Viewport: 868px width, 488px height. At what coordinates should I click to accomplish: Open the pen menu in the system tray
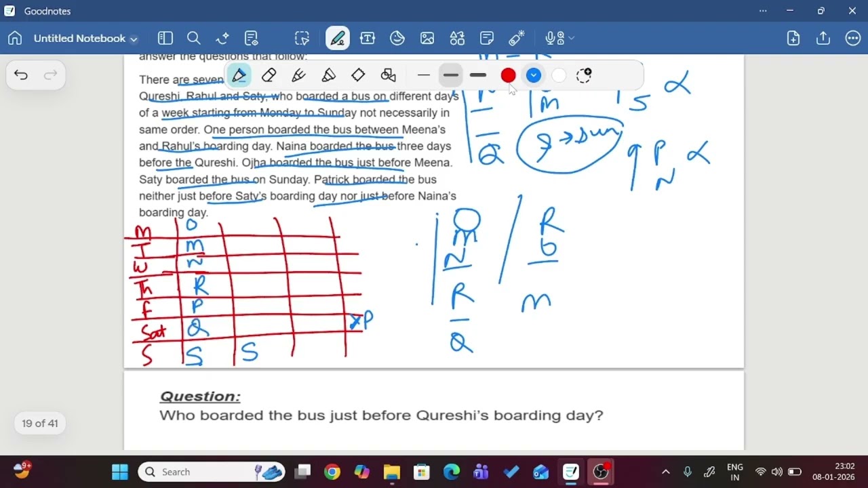[x=709, y=472]
